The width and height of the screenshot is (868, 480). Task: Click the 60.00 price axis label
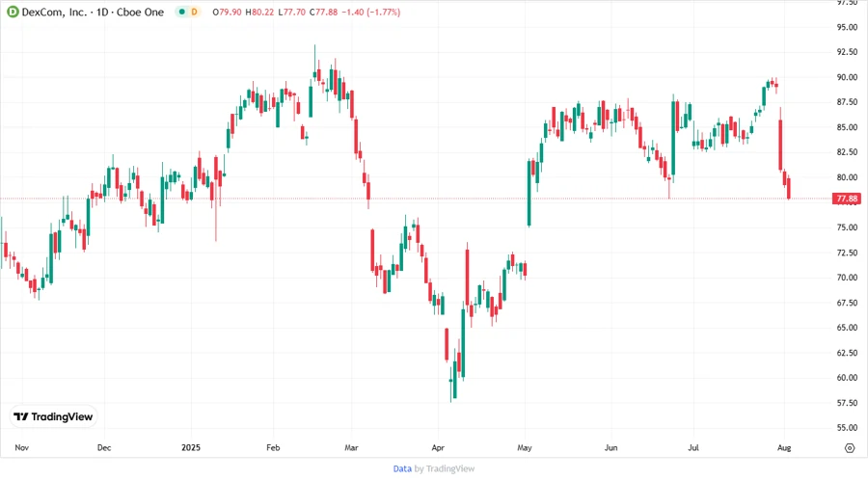point(847,378)
